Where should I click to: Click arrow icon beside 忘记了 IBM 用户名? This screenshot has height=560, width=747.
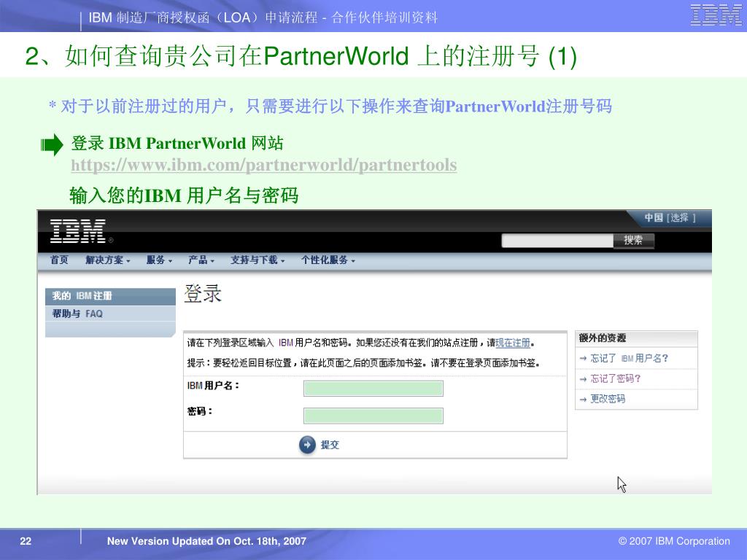(583, 359)
